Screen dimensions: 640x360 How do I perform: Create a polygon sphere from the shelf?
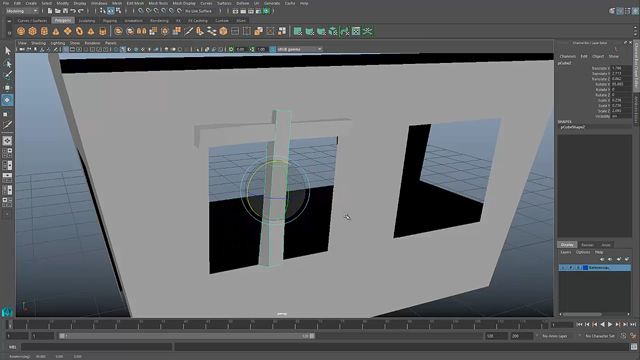21,31
